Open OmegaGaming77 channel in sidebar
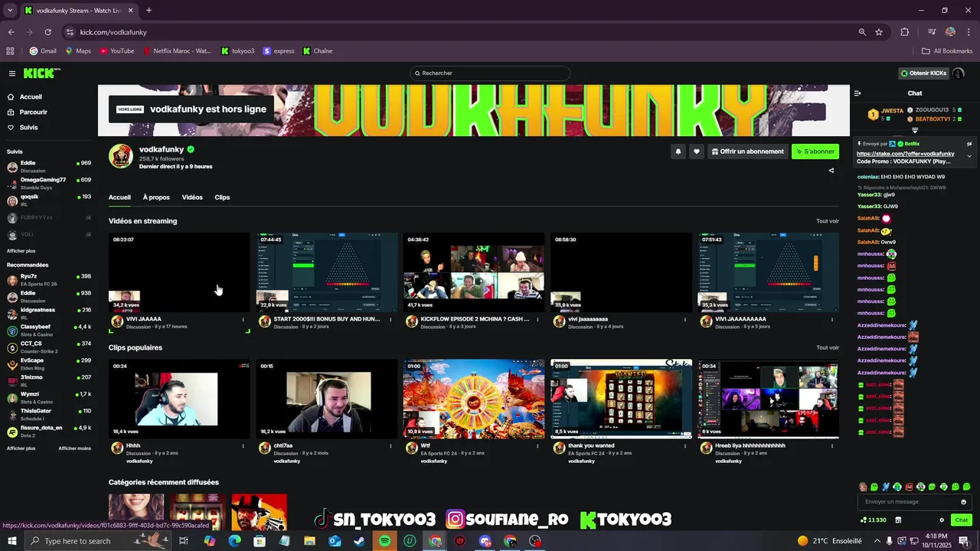Screen dimensions: 980x551 point(48,183)
